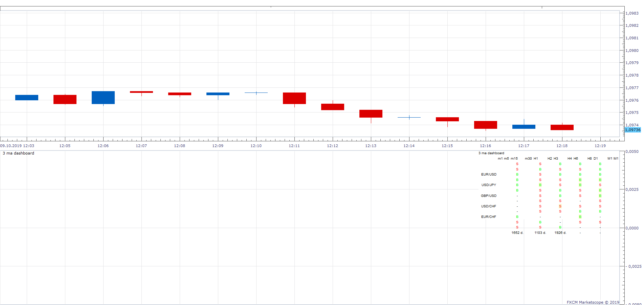Screen dimensions: 644x305
Task: Click the 1,0976 price scale label
Action: pyautogui.click(x=632, y=100)
